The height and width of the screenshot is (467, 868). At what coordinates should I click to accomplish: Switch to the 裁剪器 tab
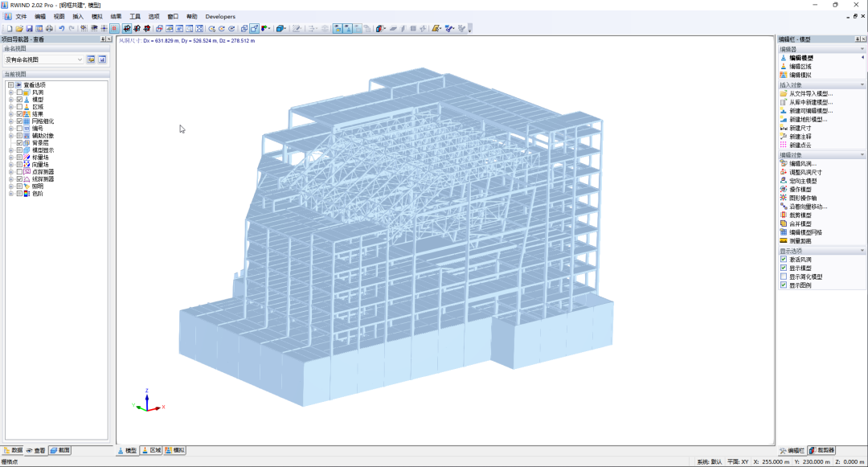(x=822, y=450)
